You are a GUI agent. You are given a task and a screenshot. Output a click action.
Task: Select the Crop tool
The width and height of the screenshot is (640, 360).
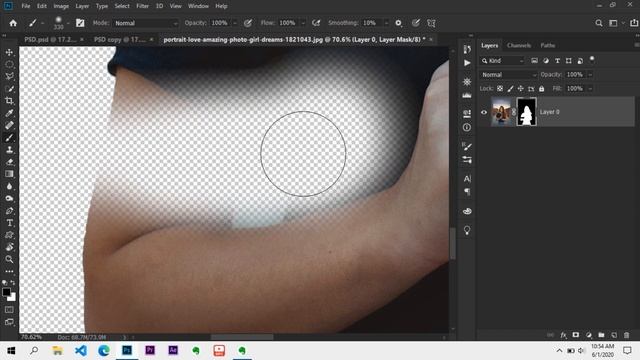(9, 101)
